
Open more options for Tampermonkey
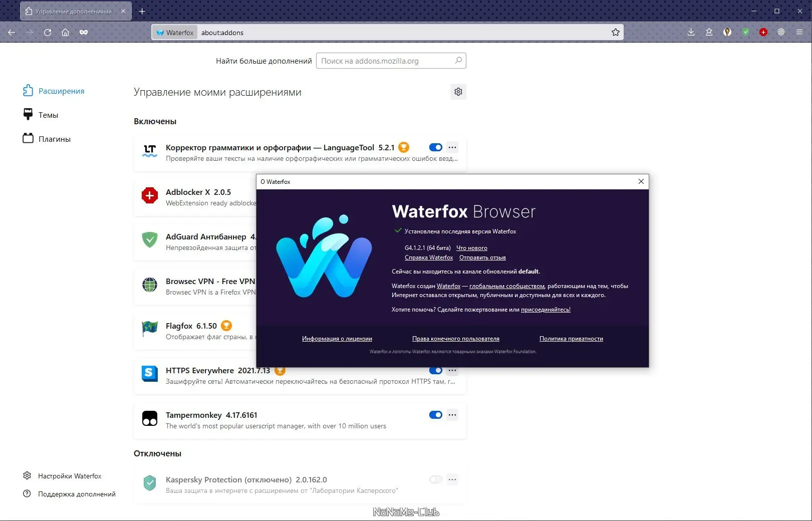point(452,415)
